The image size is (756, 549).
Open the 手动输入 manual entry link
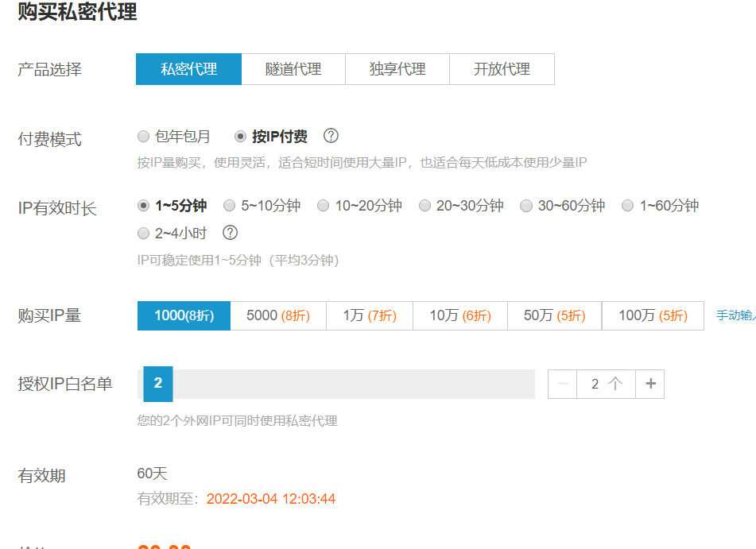click(736, 315)
